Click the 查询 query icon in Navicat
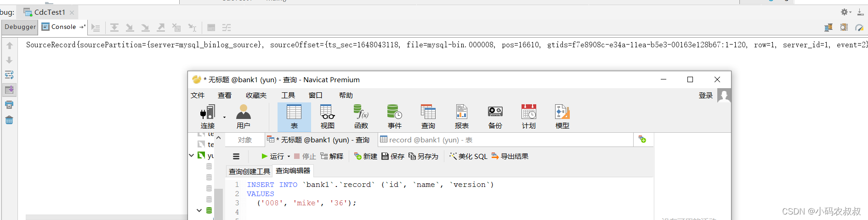Screen dimensions: 868x220 pos(428,117)
